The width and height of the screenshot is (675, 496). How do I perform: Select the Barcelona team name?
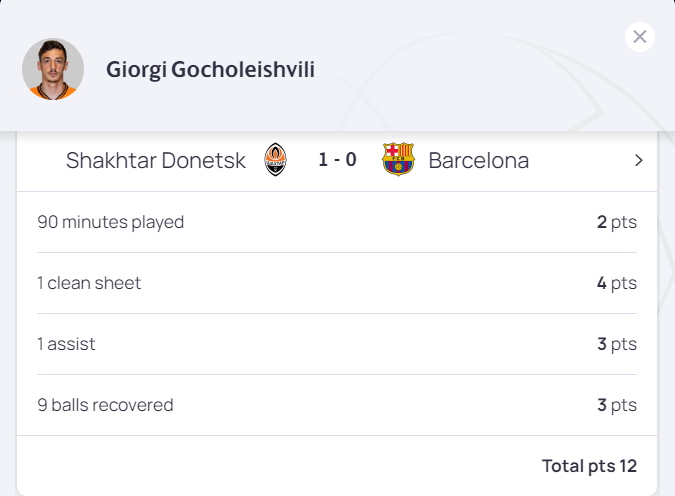[x=478, y=160]
